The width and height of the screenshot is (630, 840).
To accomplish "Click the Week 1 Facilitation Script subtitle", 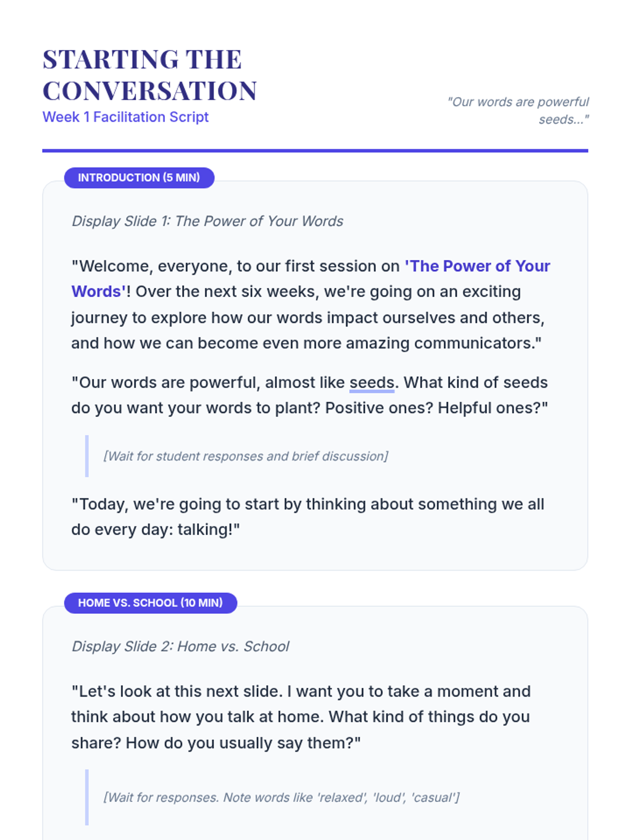I will click(x=125, y=117).
